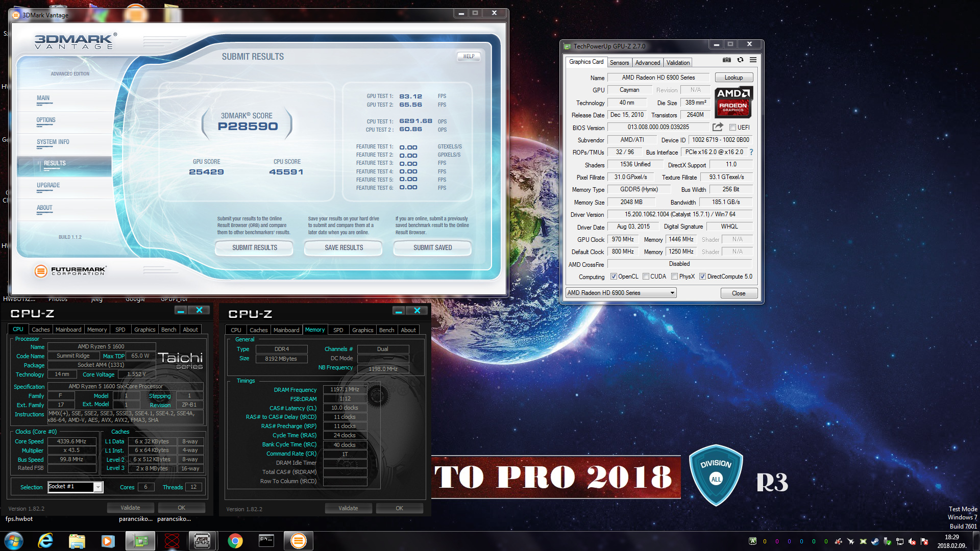Open the GPU selection dropdown in GPU-Z

621,293
